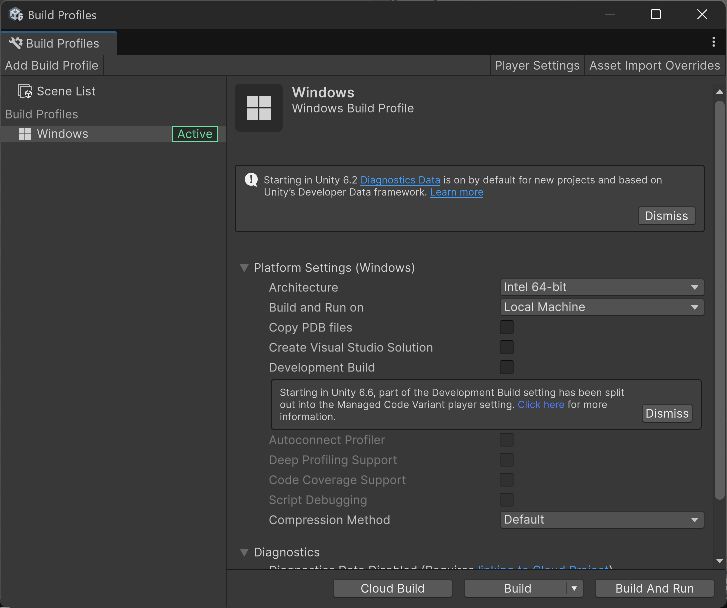Toggle Code Coverage Support checkbox
The image size is (727, 608).
pyautogui.click(x=507, y=480)
